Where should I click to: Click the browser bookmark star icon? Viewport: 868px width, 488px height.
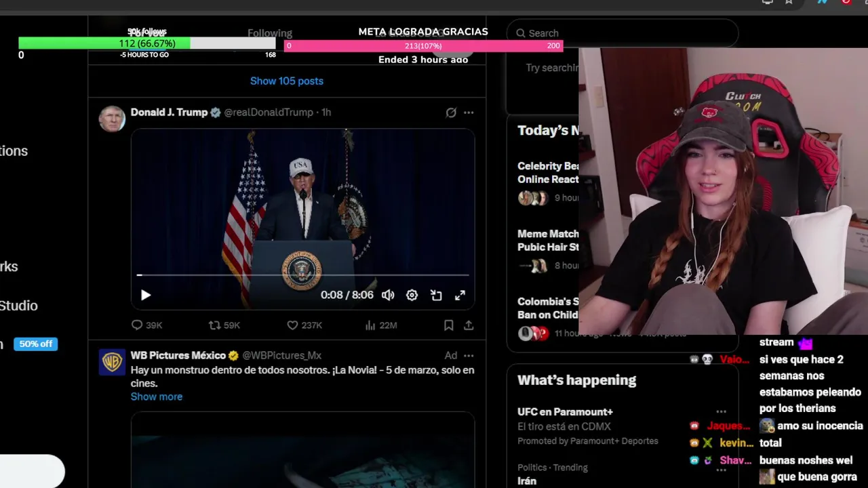click(x=789, y=2)
